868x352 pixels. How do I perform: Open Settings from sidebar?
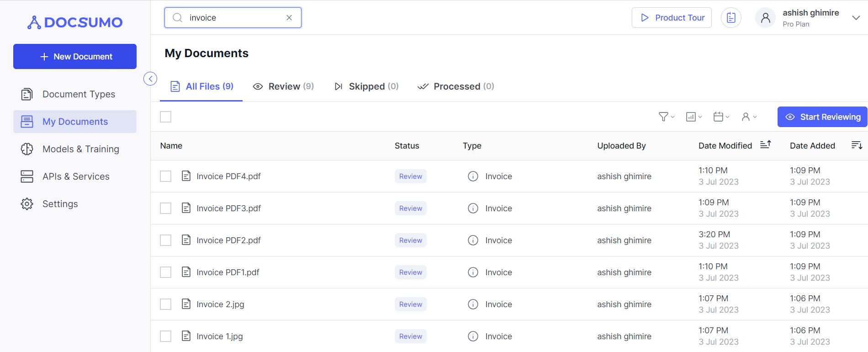coord(60,204)
